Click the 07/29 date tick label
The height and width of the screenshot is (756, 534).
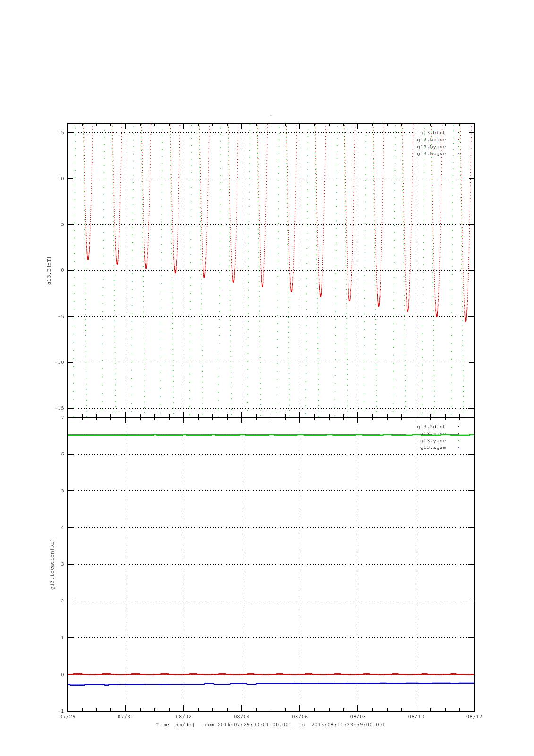(68, 716)
